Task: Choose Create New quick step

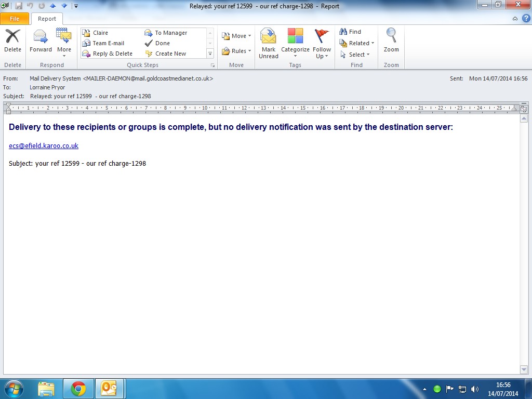Action: pyautogui.click(x=166, y=54)
